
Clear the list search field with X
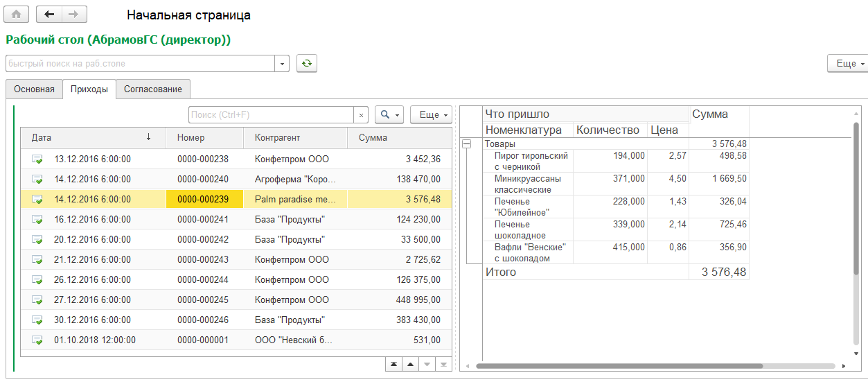click(x=361, y=115)
